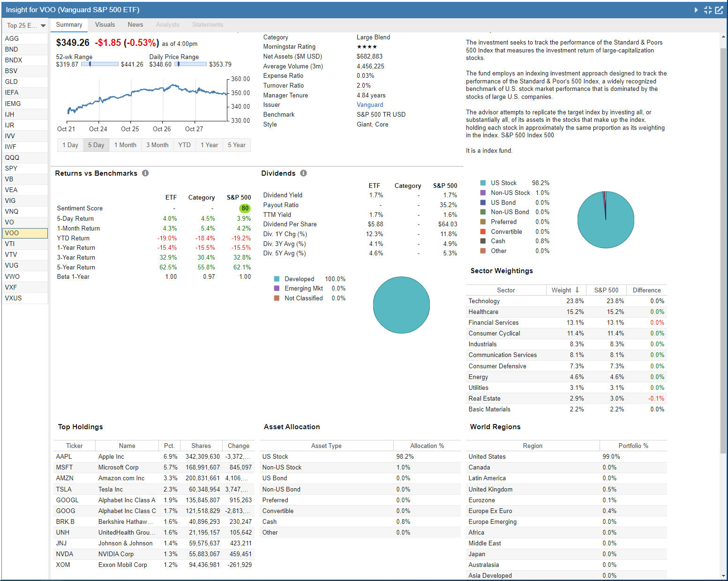
Task: Select the Statements tab
Action: click(x=208, y=25)
